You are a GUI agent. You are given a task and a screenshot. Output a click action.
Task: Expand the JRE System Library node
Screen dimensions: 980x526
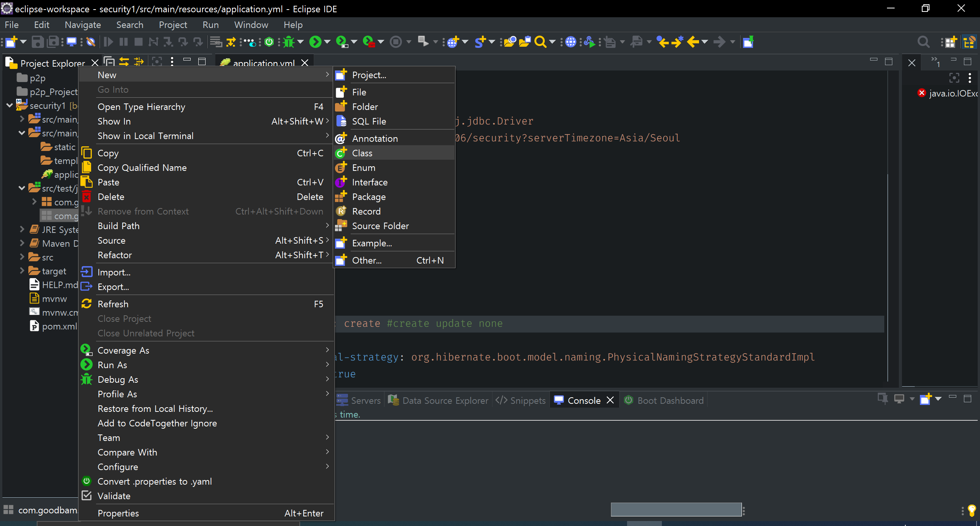click(x=22, y=229)
